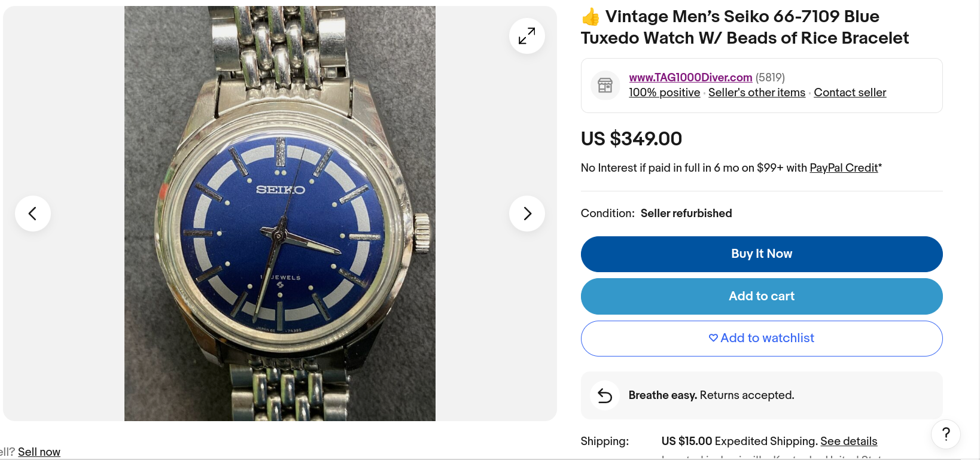Go to the previous product image

click(33, 214)
